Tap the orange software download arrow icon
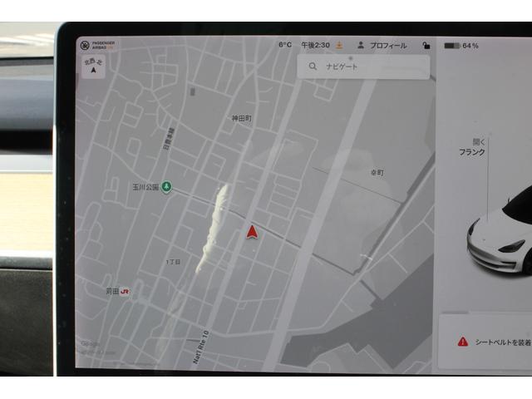 pos(339,45)
